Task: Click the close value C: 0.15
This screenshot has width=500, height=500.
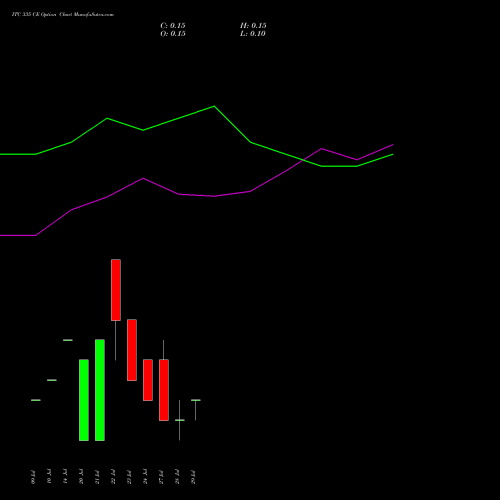Action: point(173,26)
